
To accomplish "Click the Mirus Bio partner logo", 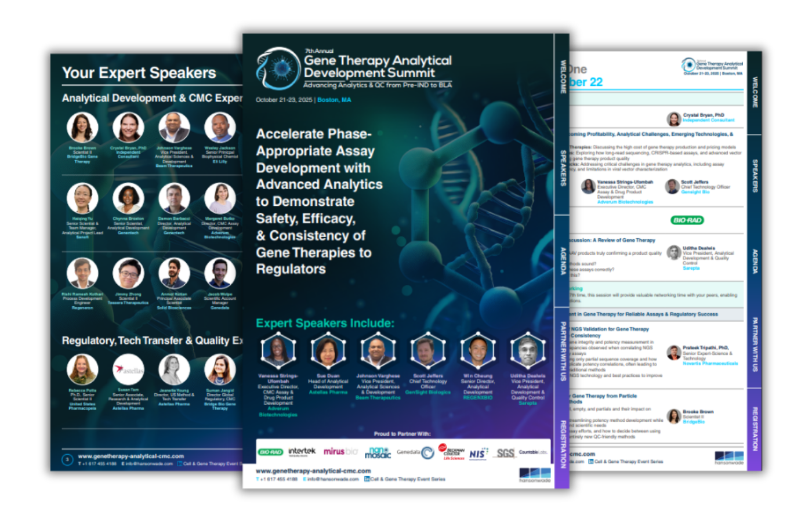I will tap(340, 451).
